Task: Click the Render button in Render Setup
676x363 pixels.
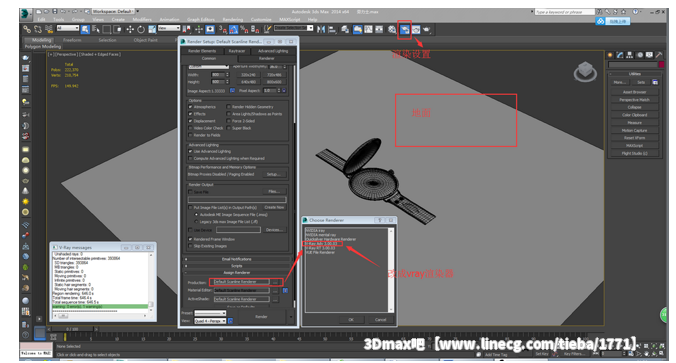Action: click(x=261, y=316)
